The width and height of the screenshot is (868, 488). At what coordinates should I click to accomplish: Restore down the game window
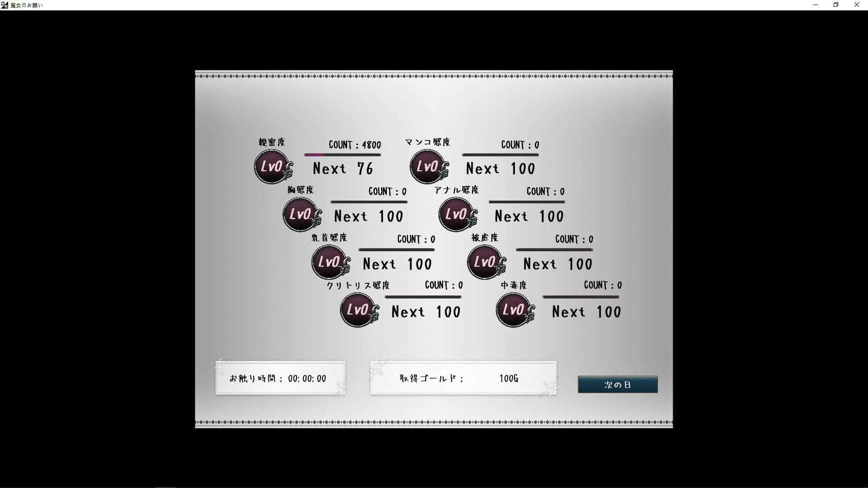[836, 5]
